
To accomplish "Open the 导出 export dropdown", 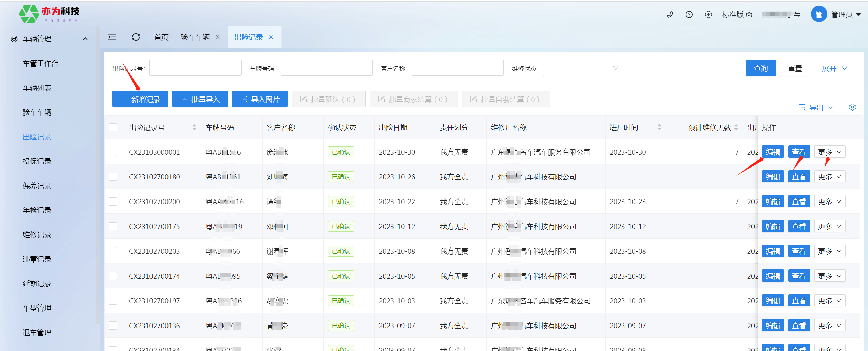I will (x=815, y=107).
